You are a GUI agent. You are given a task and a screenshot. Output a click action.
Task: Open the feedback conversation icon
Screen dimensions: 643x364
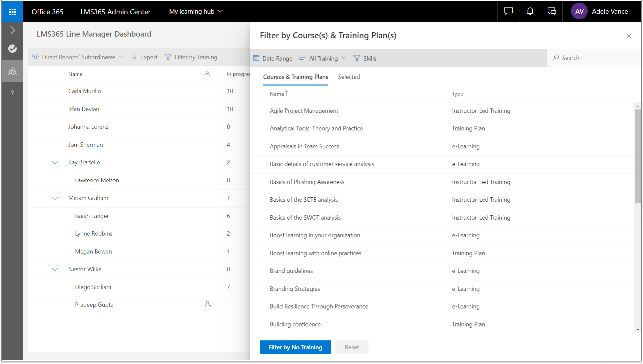pyautogui.click(x=552, y=11)
